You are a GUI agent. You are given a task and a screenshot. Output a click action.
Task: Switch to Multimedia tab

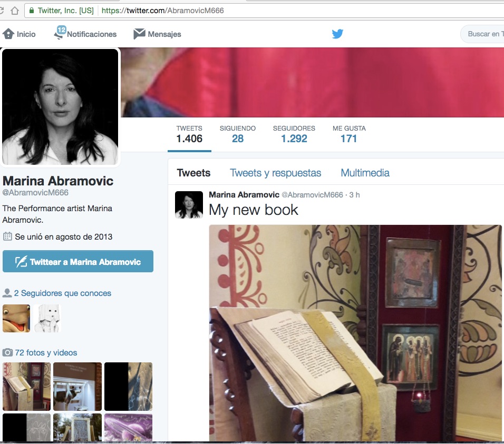click(x=365, y=173)
